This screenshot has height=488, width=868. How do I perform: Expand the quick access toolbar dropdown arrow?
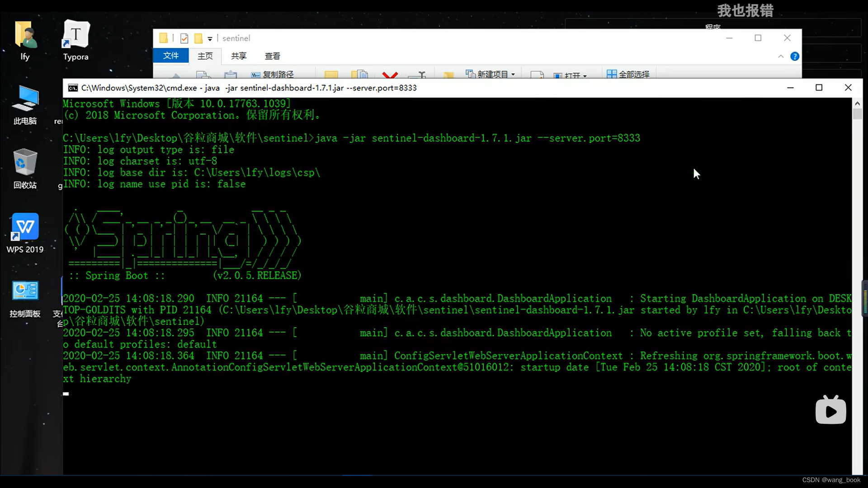pyautogui.click(x=210, y=39)
